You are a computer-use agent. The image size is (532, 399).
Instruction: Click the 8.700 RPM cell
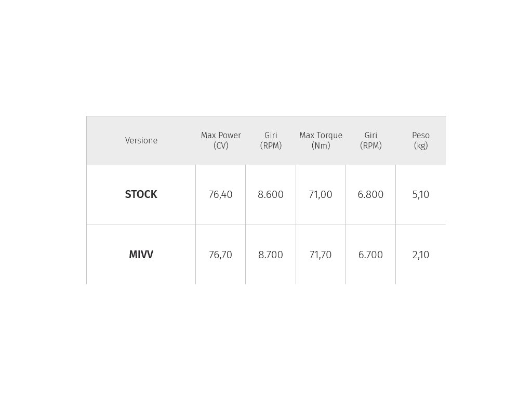270,255
